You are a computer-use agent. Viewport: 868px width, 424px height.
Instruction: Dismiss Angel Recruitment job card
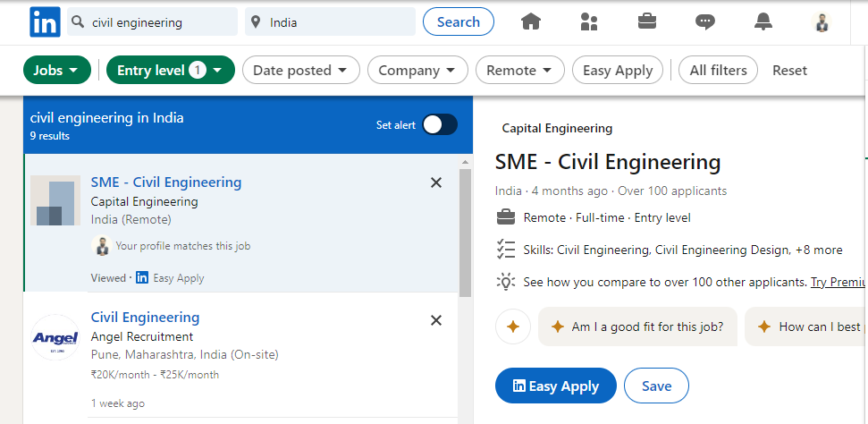click(436, 320)
